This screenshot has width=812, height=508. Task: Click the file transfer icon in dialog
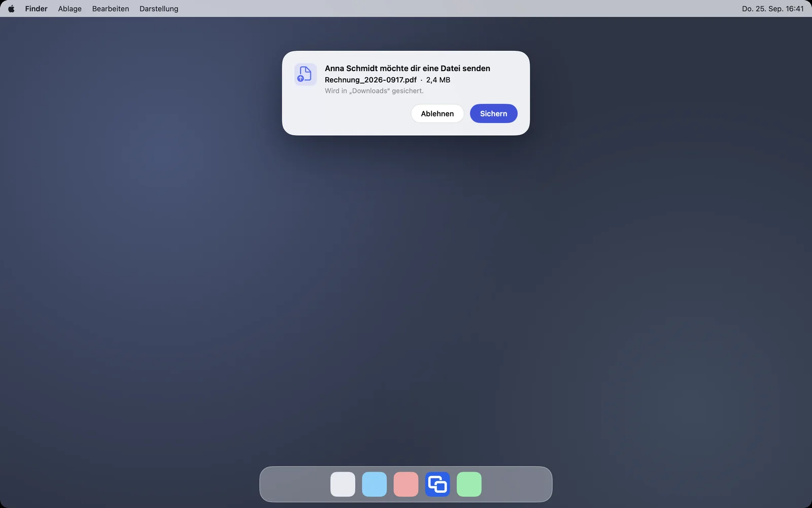point(306,75)
